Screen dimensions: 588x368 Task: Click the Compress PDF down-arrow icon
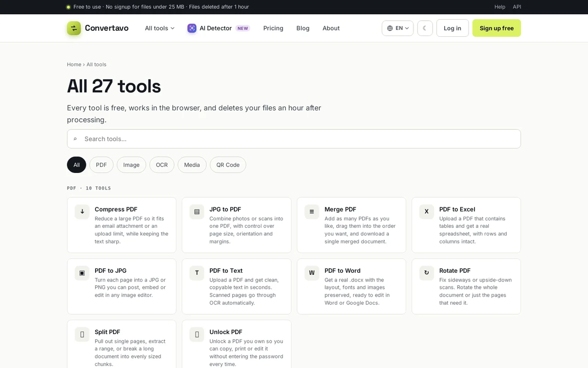coord(82,212)
